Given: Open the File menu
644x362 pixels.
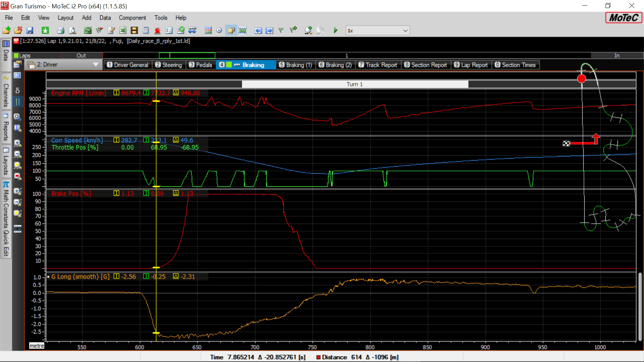Looking at the screenshot, I should point(9,18).
